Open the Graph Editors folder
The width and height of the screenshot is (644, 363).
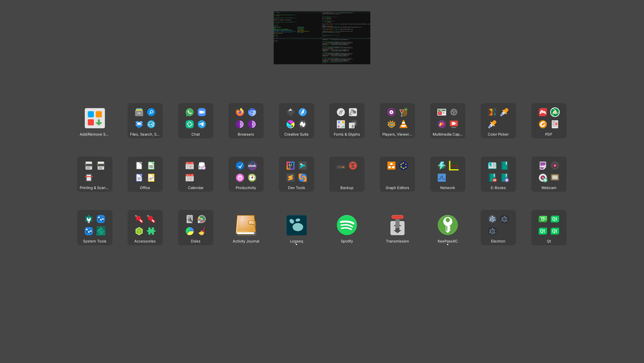(397, 174)
